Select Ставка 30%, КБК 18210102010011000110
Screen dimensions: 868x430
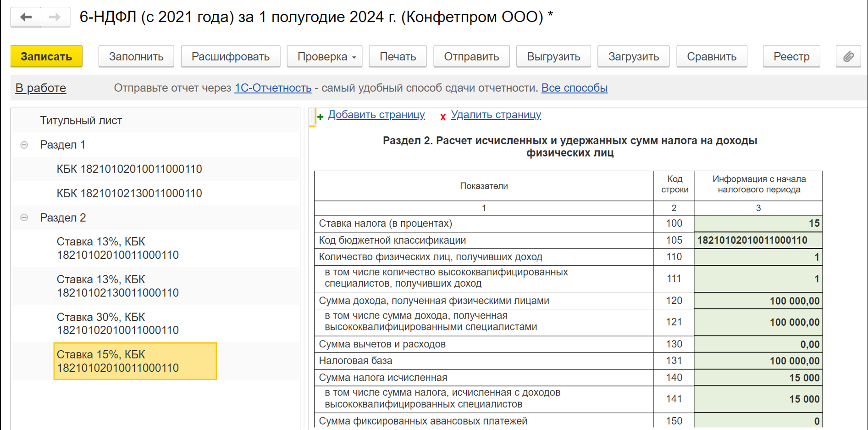tap(118, 324)
